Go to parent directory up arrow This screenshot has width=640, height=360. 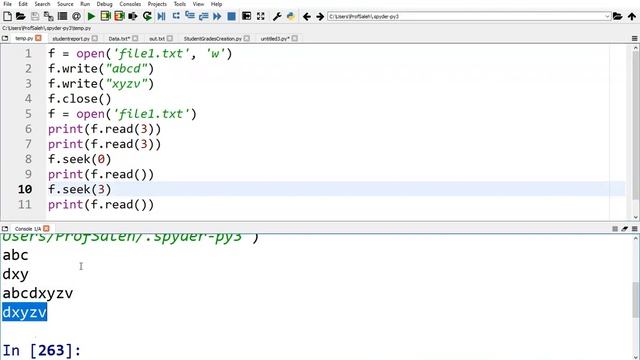point(632,16)
